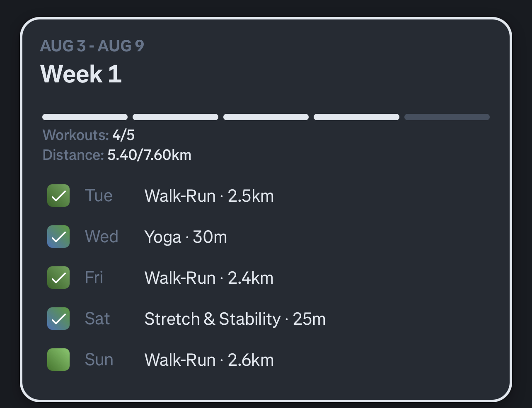Open the Walk-Run · 2.4km workout
Viewport: 532px width, 408px height.
[x=209, y=278]
